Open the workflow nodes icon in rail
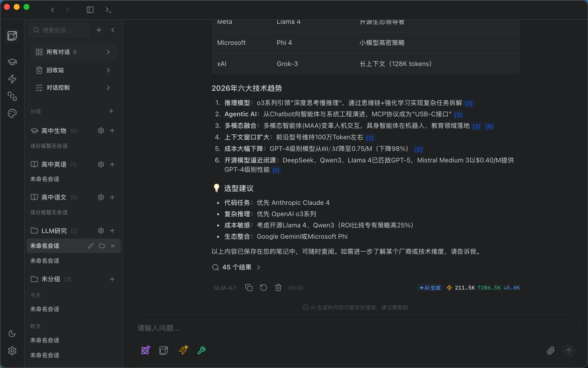The image size is (588, 368). (x=12, y=96)
